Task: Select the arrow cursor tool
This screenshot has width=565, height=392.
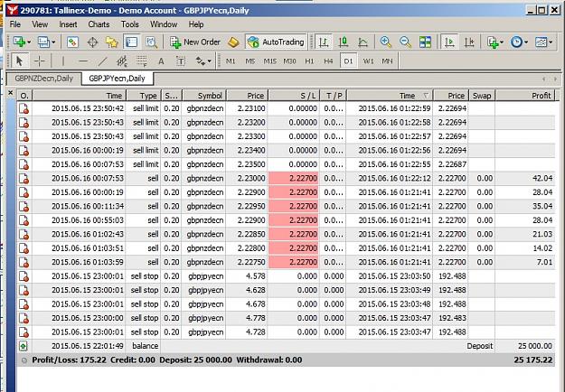Action: click(x=20, y=61)
